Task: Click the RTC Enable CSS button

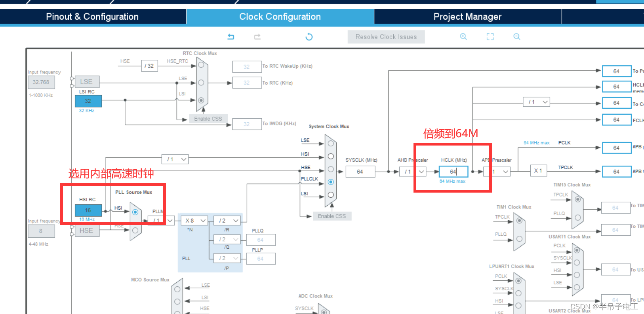Action: point(208,119)
